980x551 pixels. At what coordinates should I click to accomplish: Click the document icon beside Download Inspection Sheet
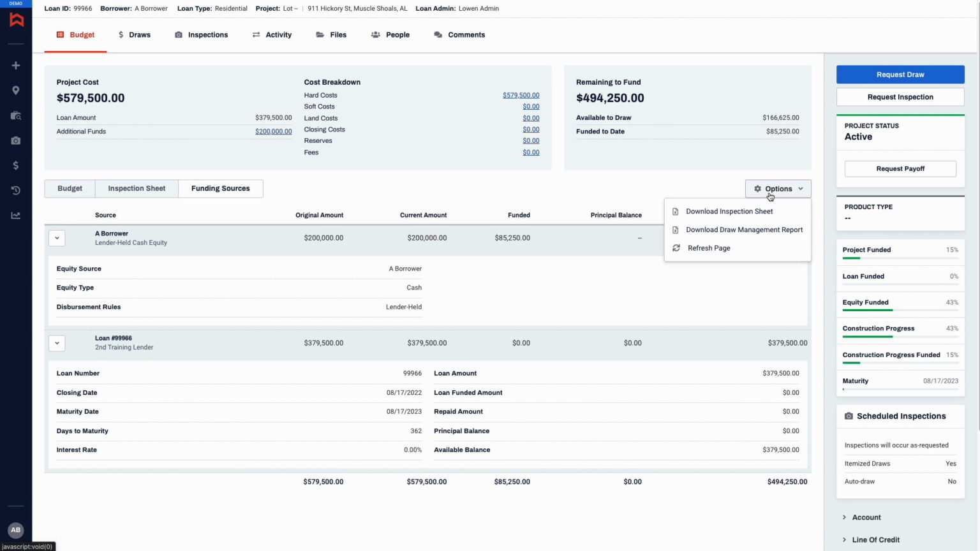point(676,211)
